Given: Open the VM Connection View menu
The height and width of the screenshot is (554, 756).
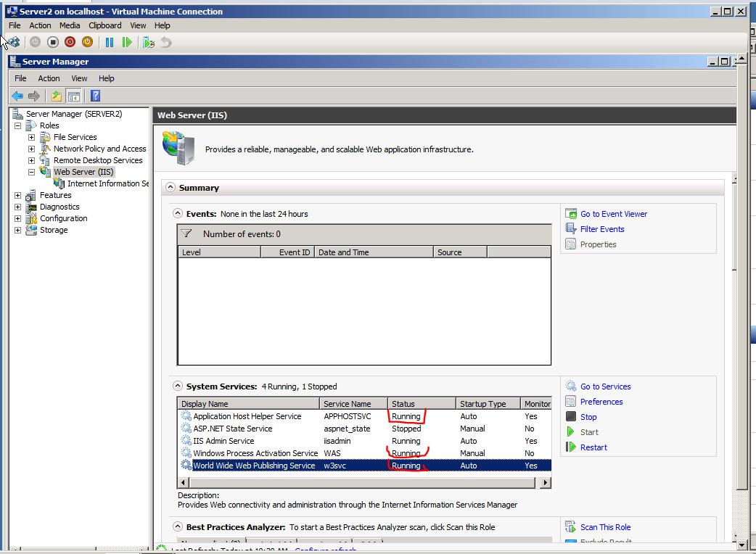Looking at the screenshot, I should (x=138, y=25).
